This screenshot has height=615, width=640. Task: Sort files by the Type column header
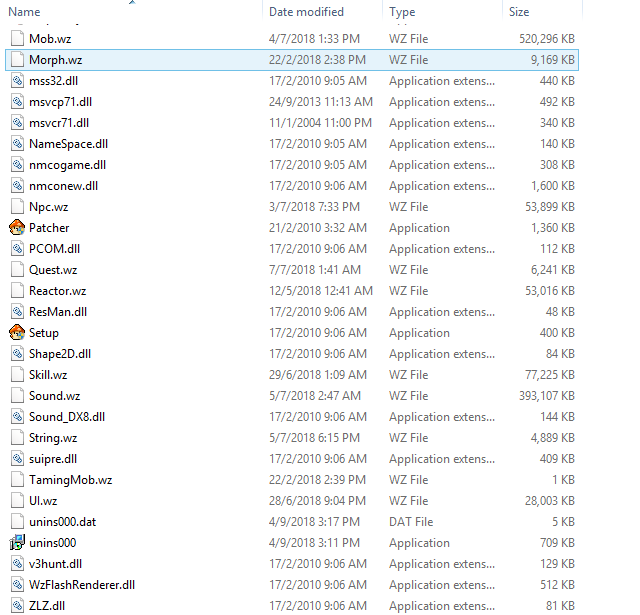402,12
